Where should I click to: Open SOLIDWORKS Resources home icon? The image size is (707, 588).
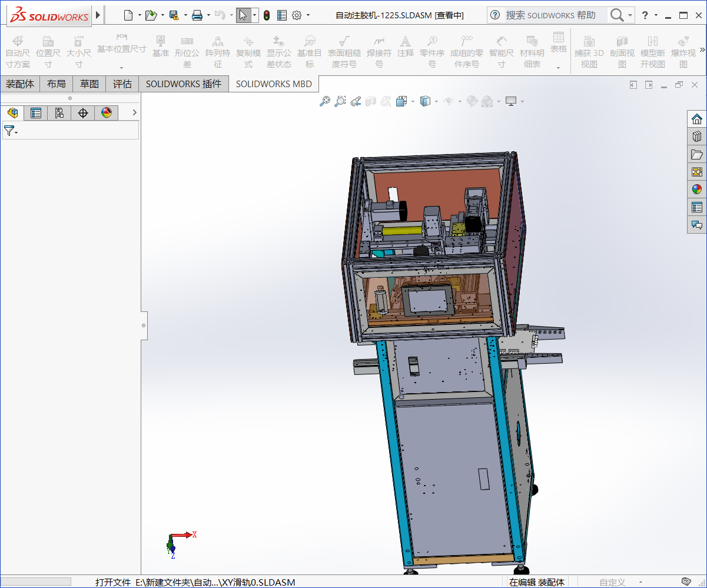click(x=697, y=119)
